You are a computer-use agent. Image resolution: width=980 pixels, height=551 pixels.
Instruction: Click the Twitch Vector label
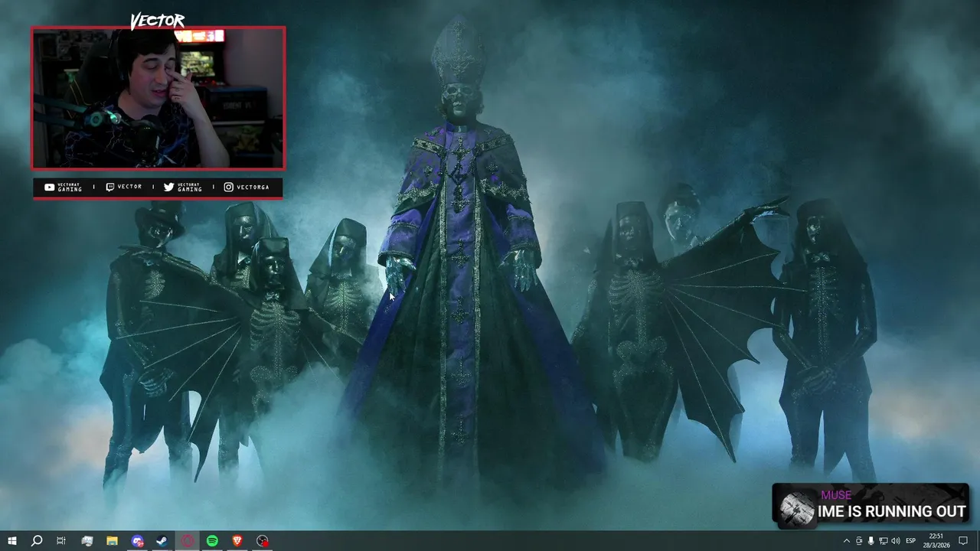[x=123, y=187]
